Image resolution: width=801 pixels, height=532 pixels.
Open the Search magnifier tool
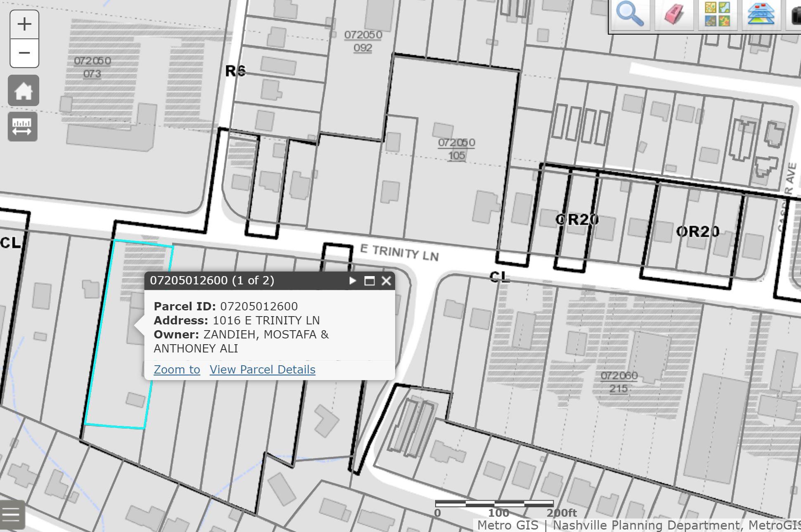pos(630,14)
